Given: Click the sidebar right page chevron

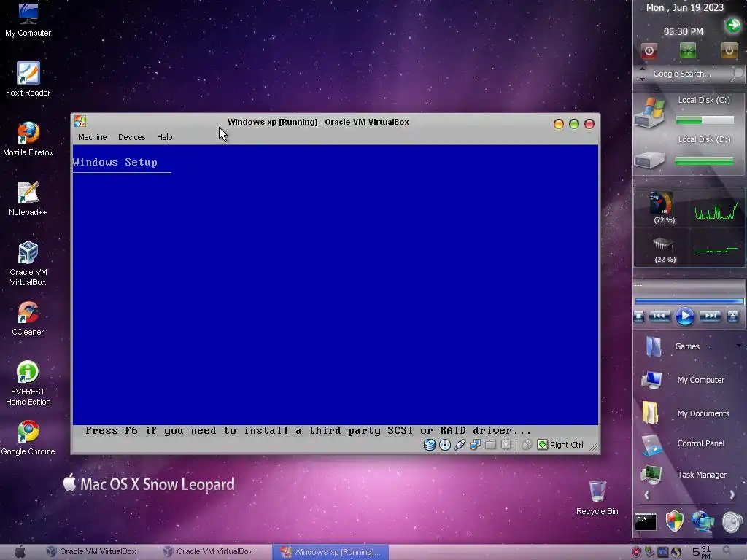Looking at the screenshot, I should pos(732,495).
